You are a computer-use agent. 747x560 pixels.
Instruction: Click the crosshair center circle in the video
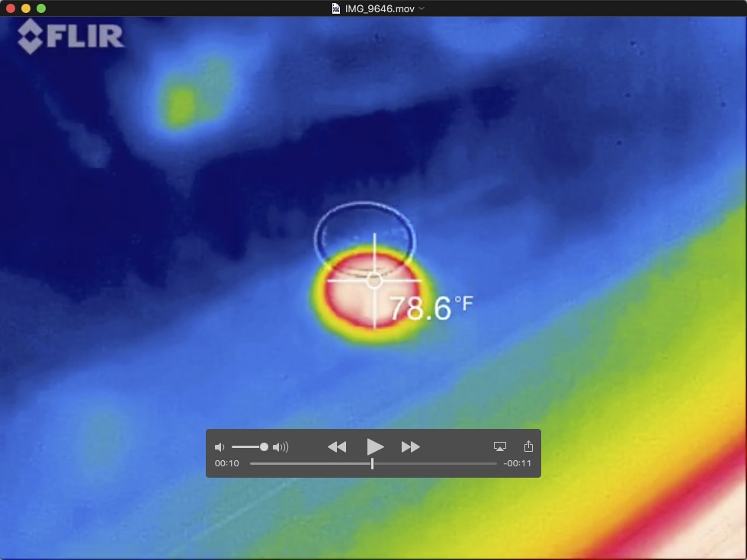374,280
